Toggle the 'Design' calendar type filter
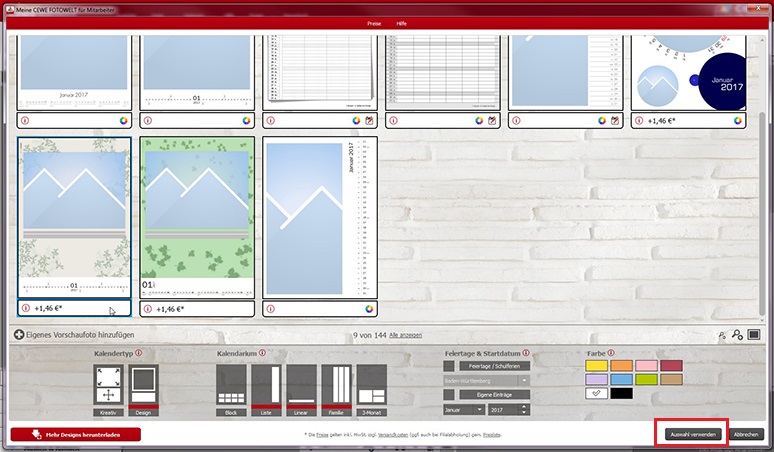This screenshot has width=774, height=452. [143, 390]
